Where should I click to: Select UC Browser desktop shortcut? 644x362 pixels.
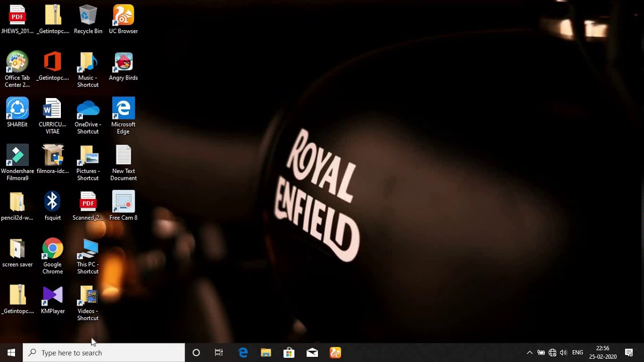click(123, 20)
